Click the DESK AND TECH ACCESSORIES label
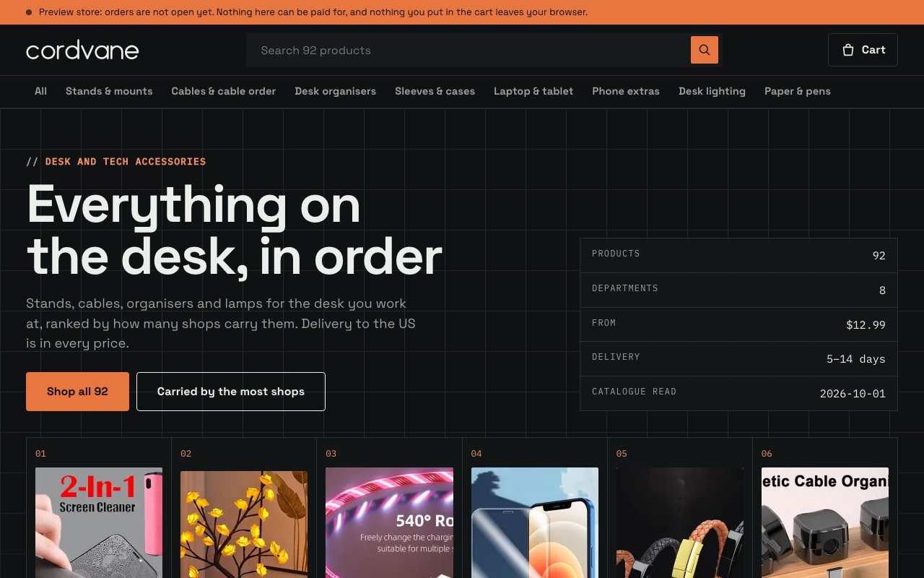This screenshot has height=578, width=924. click(x=126, y=162)
